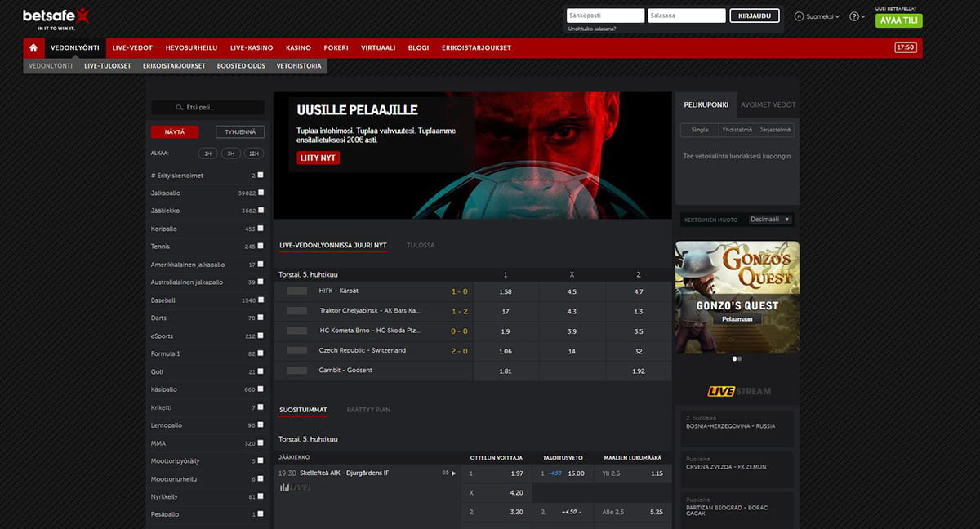Select the first carousel dot under Gonzo's Quest
This screenshot has height=529, width=980.
click(x=734, y=358)
